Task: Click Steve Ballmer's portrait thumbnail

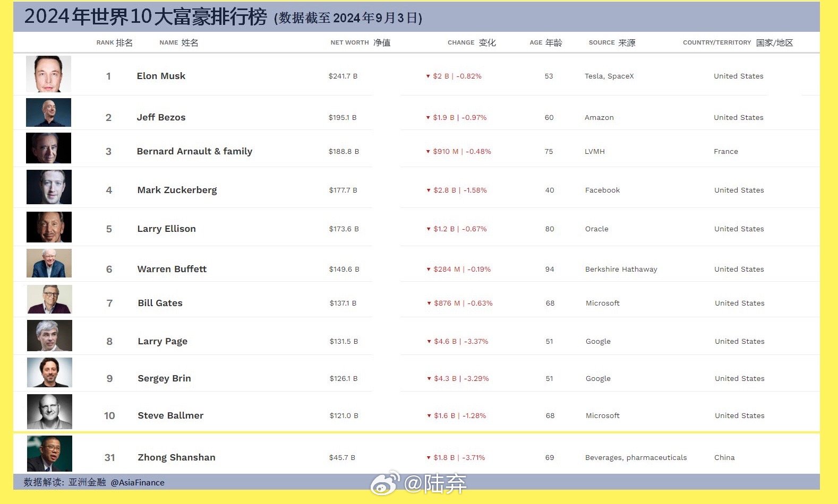Action: (49, 412)
